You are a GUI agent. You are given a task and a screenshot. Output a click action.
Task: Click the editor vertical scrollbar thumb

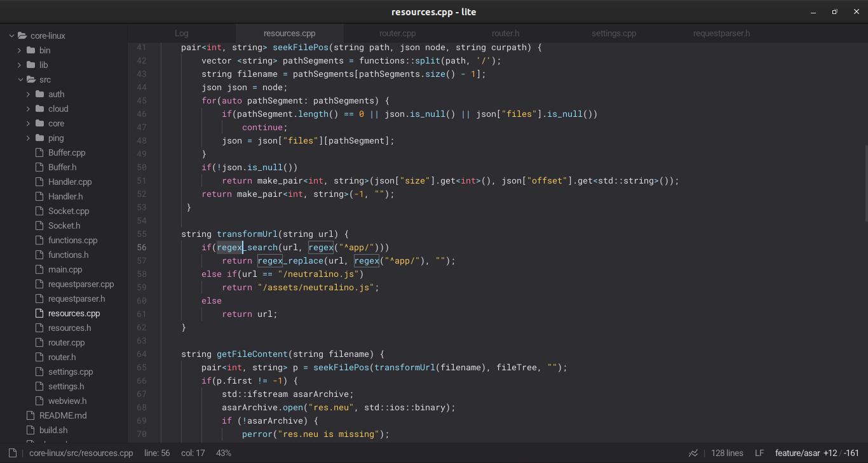coord(865,184)
